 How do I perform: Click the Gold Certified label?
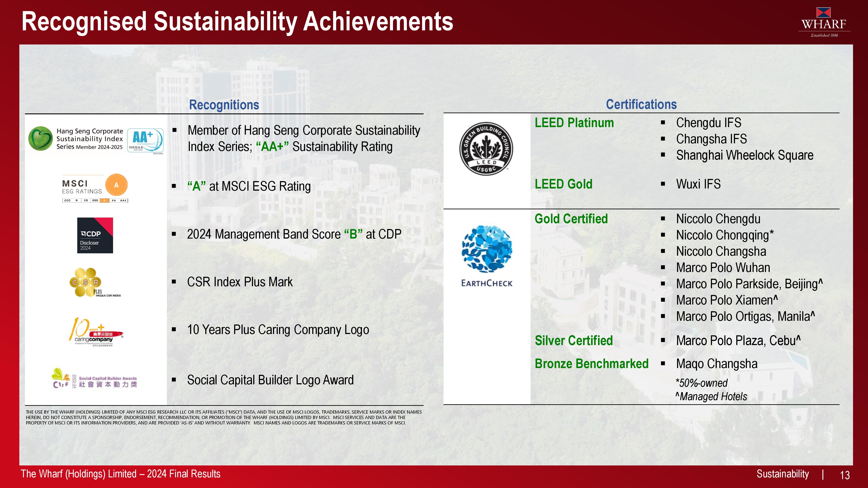click(x=571, y=219)
